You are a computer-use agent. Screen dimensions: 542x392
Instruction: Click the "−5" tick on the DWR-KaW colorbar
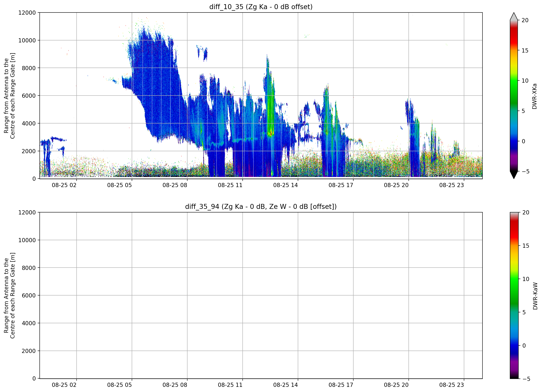[527, 379]
